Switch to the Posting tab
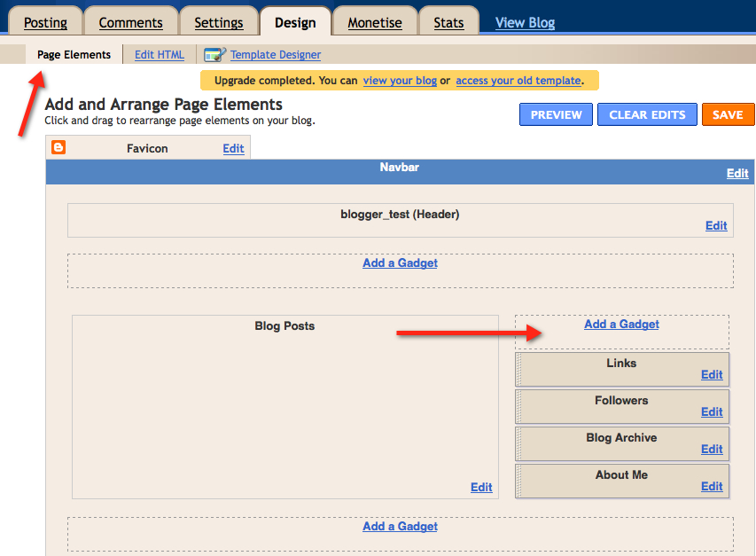This screenshot has height=556, width=756. click(x=45, y=22)
